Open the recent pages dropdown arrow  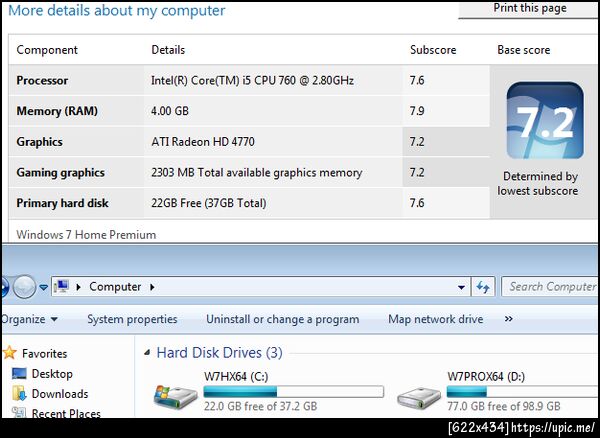click(44, 287)
